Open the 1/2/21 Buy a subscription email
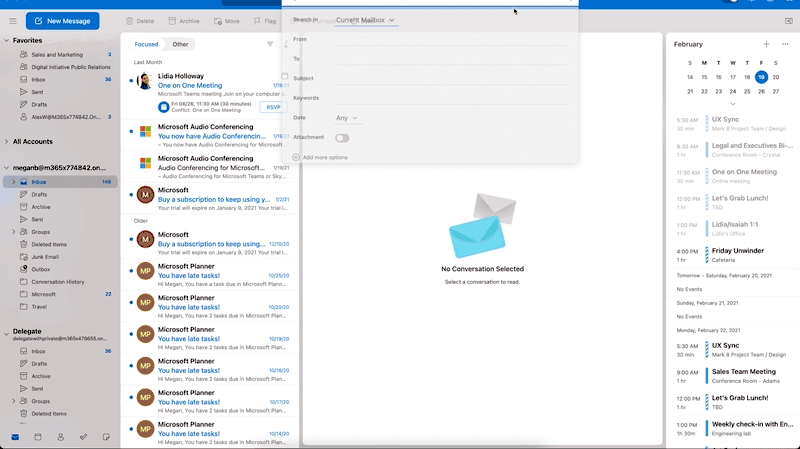This screenshot has height=449, width=800. [209, 198]
